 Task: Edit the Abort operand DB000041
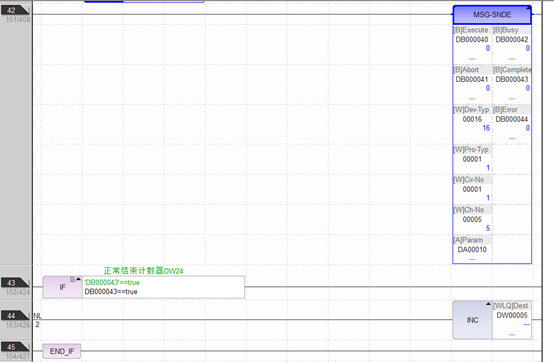[472, 79]
